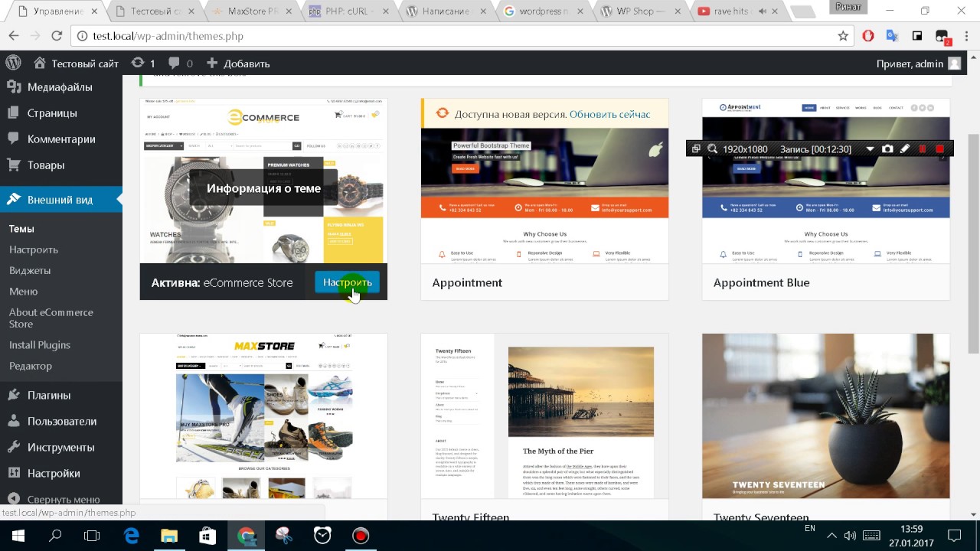Open taskbar search magnifier
980x551 pixels.
click(55, 536)
